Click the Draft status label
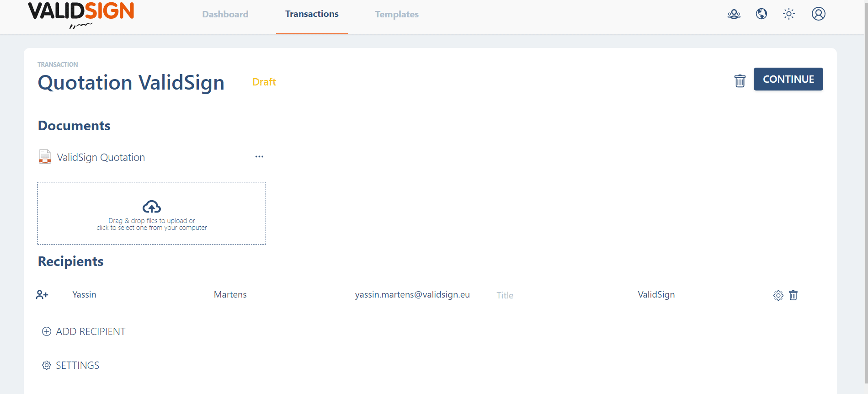The image size is (868, 394). click(x=264, y=82)
